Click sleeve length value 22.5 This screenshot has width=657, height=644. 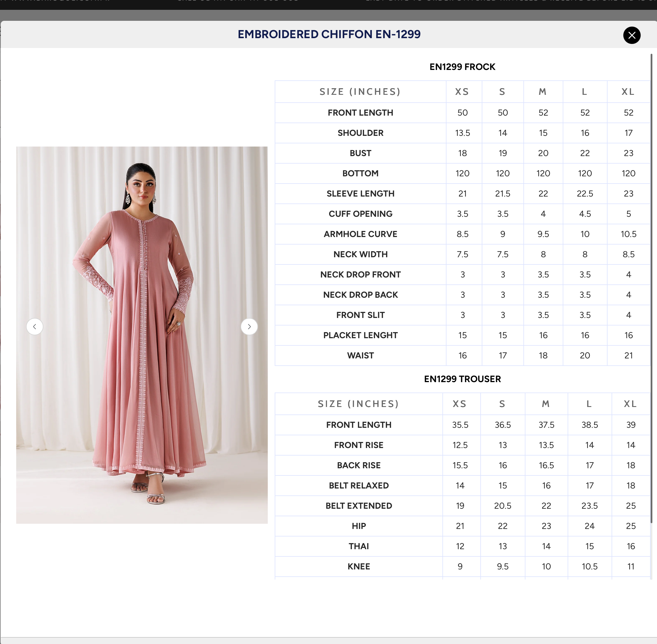pos(585,193)
